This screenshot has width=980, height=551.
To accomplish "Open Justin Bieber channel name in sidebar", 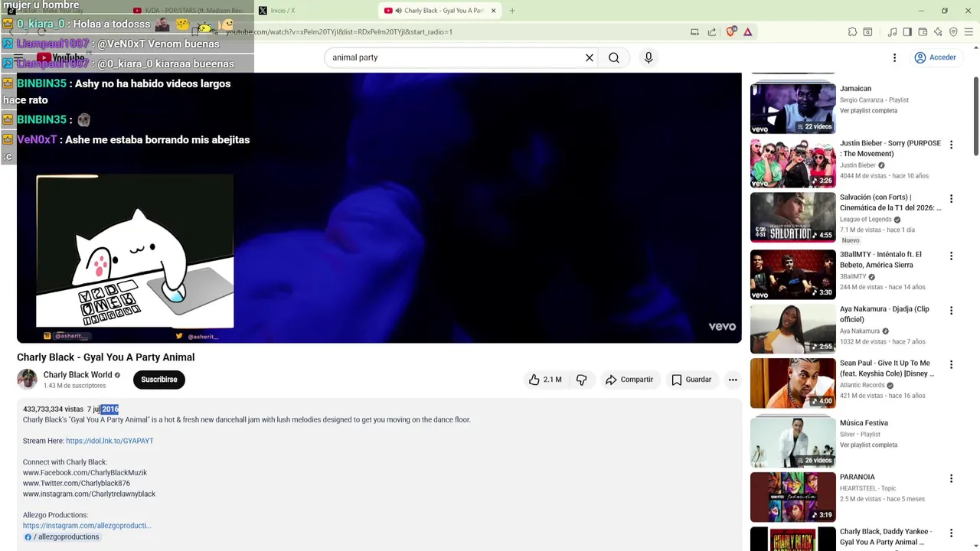I will click(x=857, y=165).
